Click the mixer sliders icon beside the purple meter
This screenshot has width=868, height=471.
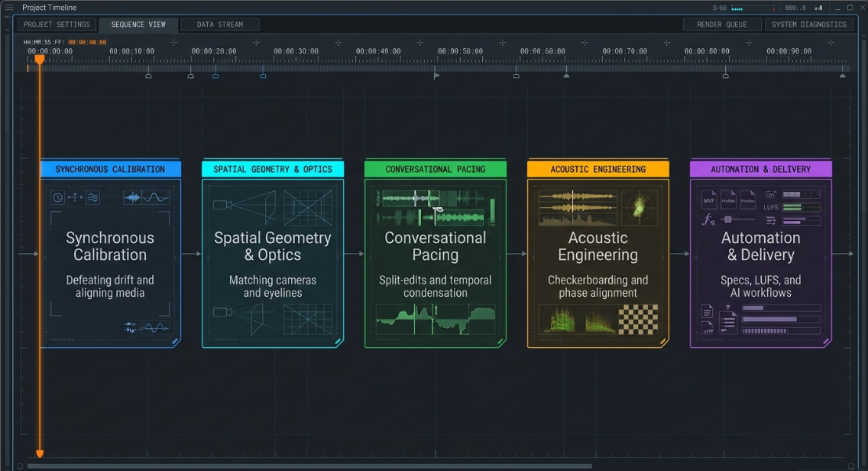(x=770, y=220)
